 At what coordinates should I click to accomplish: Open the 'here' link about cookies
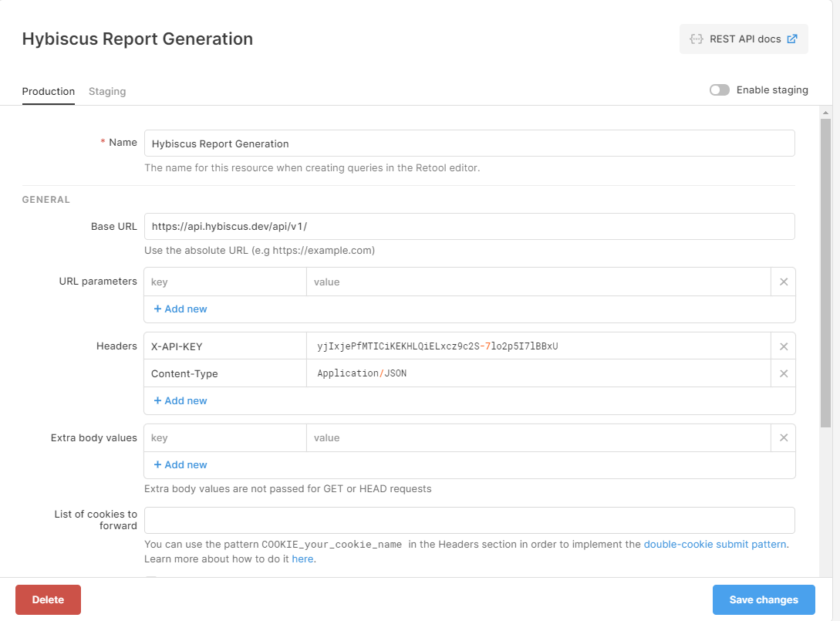click(x=302, y=559)
